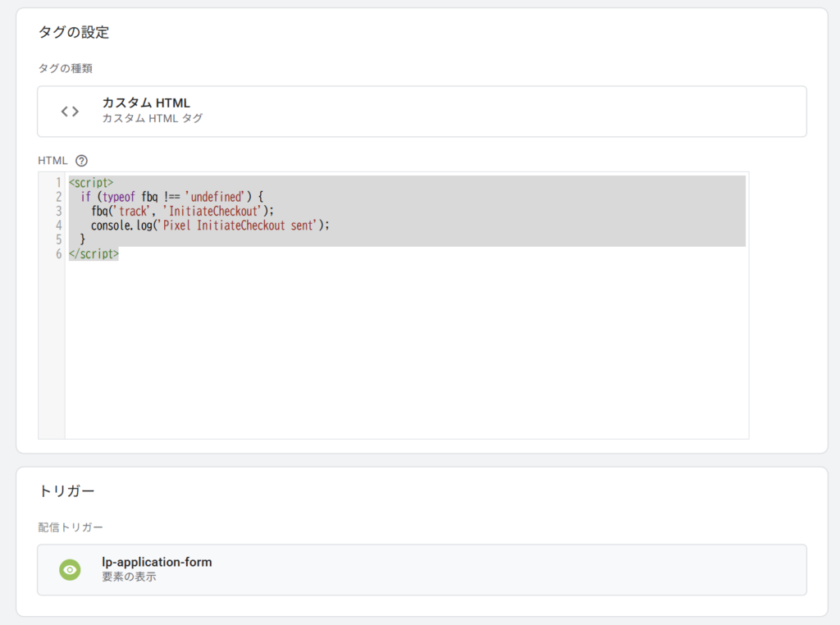Click the green eye trigger icon

71,570
